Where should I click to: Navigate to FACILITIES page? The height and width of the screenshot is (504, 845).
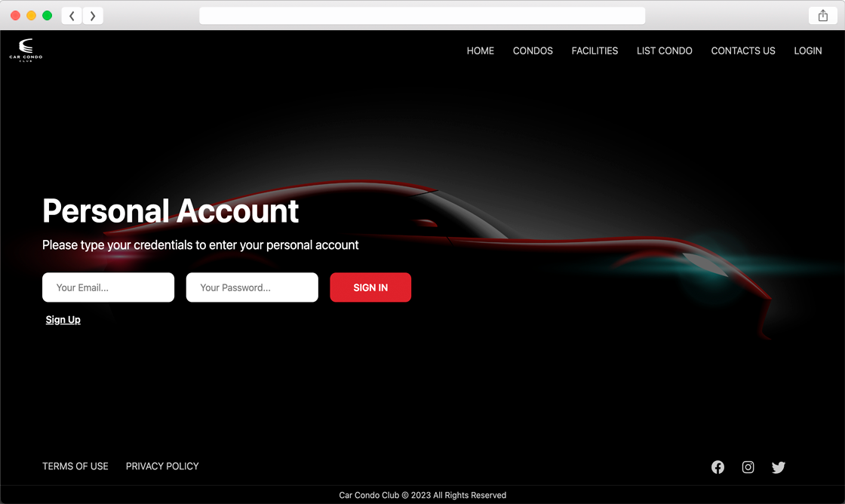(x=595, y=51)
